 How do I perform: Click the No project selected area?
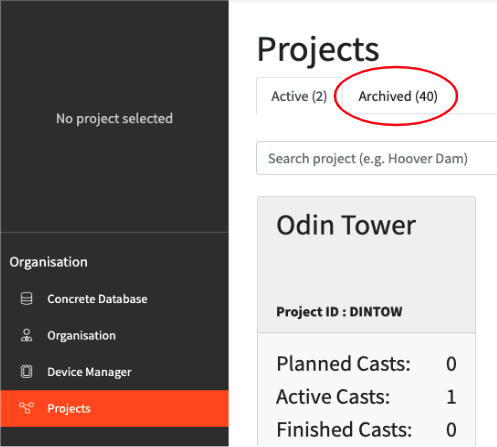(114, 118)
